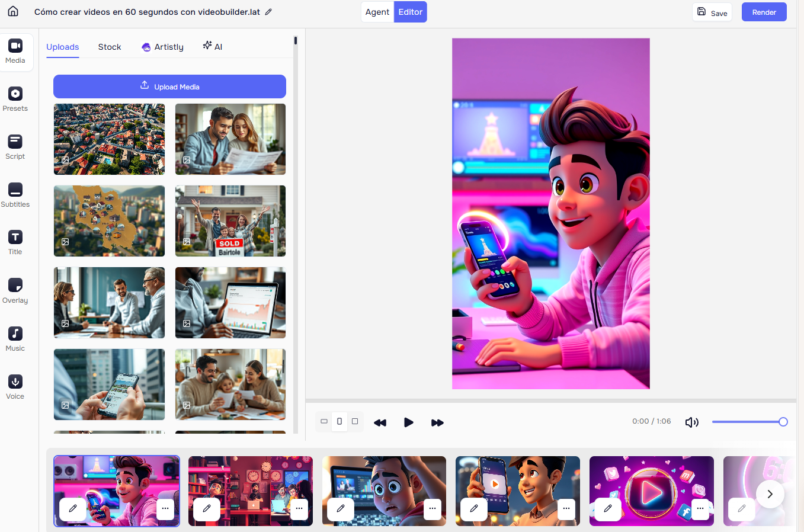Select square aspect ratio

355,421
